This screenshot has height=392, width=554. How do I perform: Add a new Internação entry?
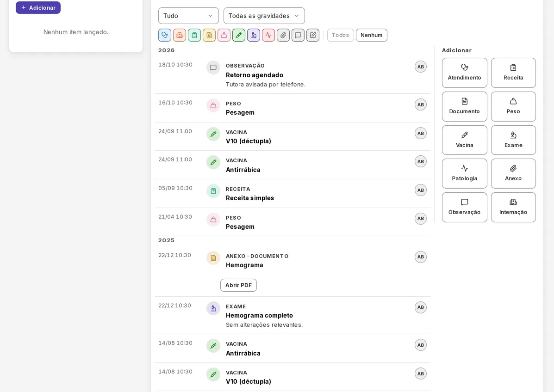coord(513,208)
